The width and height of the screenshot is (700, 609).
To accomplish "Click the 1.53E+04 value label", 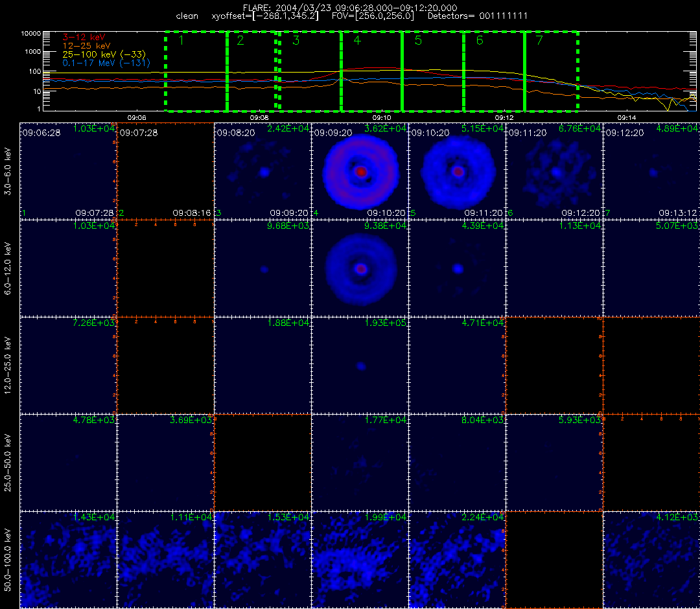I will 288,517.
